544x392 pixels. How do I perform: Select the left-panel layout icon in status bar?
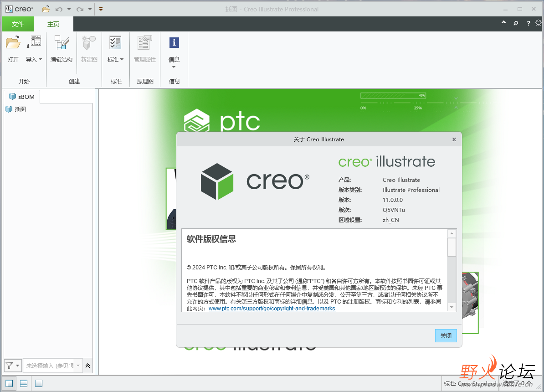(9, 383)
